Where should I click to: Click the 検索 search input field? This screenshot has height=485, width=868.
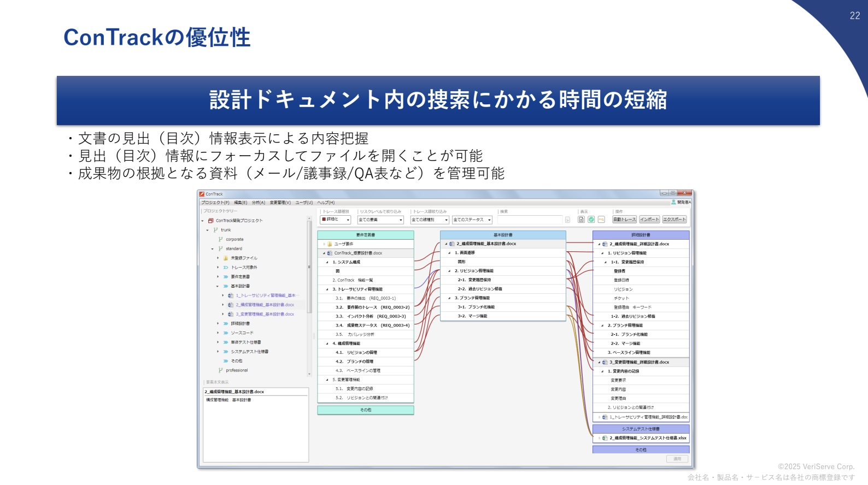(x=530, y=220)
